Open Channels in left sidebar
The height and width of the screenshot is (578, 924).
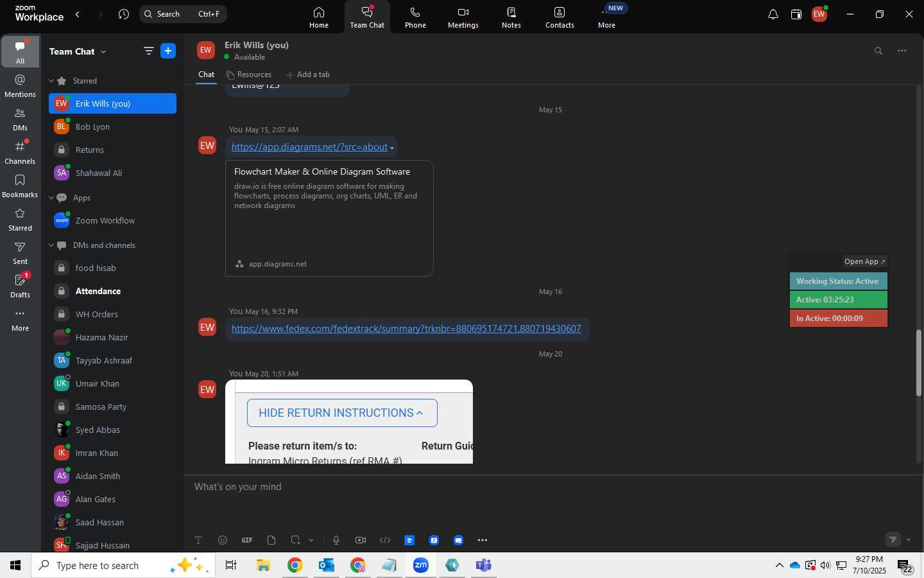pyautogui.click(x=21, y=152)
